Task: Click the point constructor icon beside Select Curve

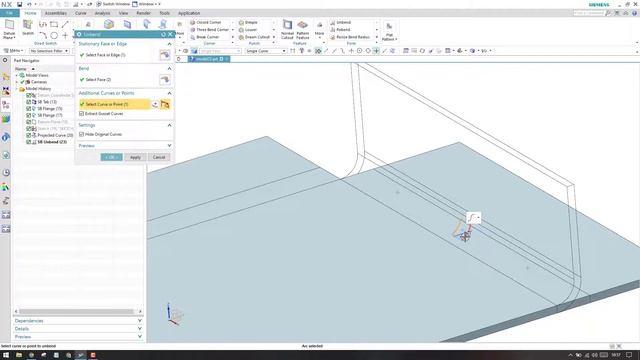Action: (155, 104)
